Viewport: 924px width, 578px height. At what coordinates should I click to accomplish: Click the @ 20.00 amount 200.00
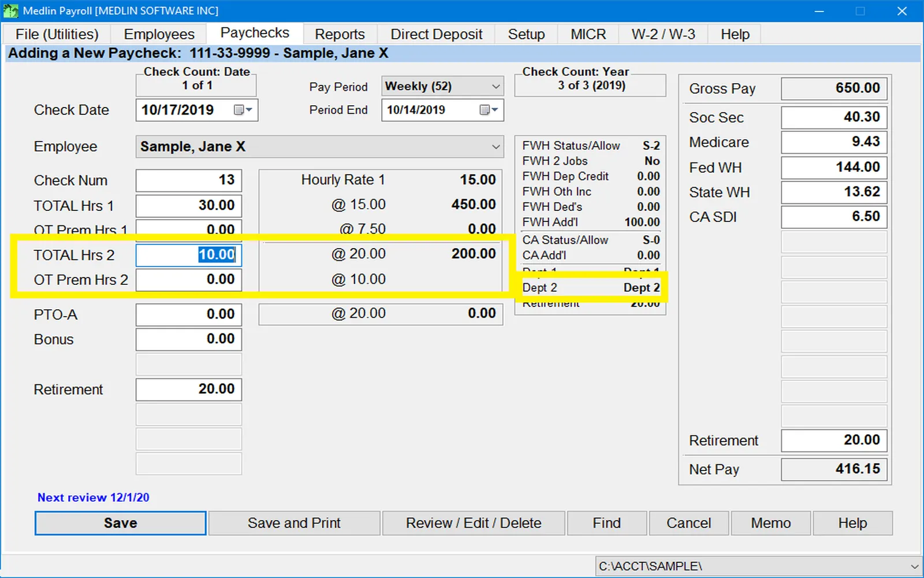click(x=474, y=254)
